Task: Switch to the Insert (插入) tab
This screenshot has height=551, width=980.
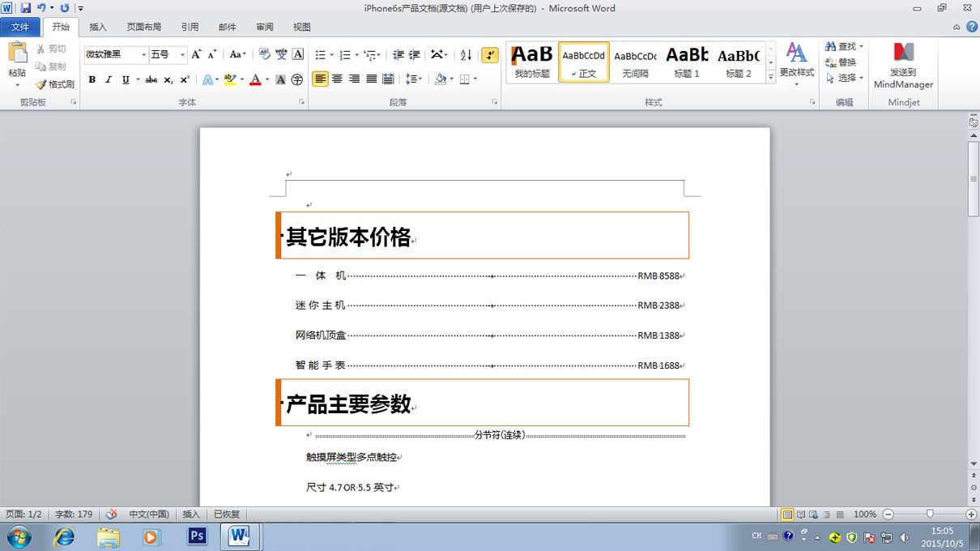Action: coord(98,27)
